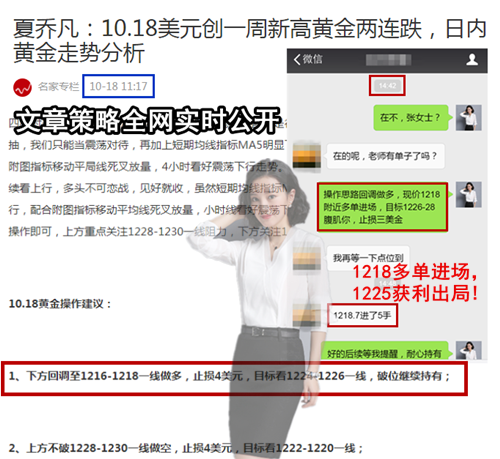
Task: Click the heading 10.18黄金操作建议
Action: tap(60, 304)
